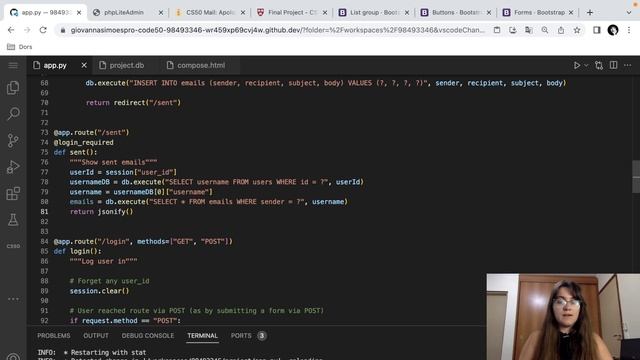Close the Forms Bootstrap browser tab
Screen dimensions: 640x360
tap(571, 13)
